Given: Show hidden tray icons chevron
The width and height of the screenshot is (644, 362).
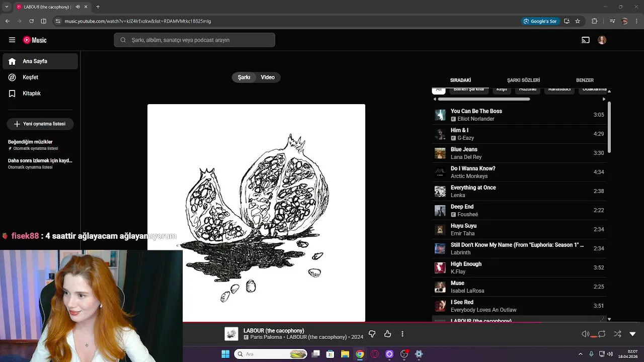Looking at the screenshot, I should [580, 354].
